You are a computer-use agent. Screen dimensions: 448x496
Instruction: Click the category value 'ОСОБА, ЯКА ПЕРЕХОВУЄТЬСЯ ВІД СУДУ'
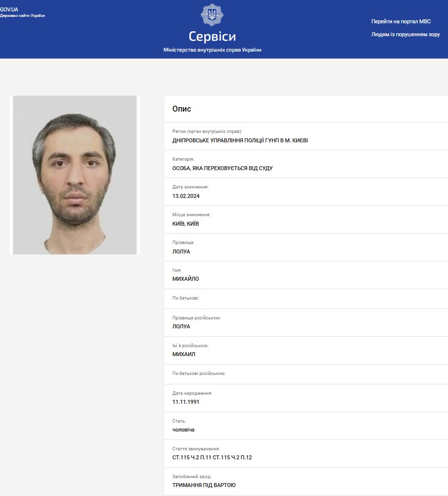pyautogui.click(x=223, y=168)
